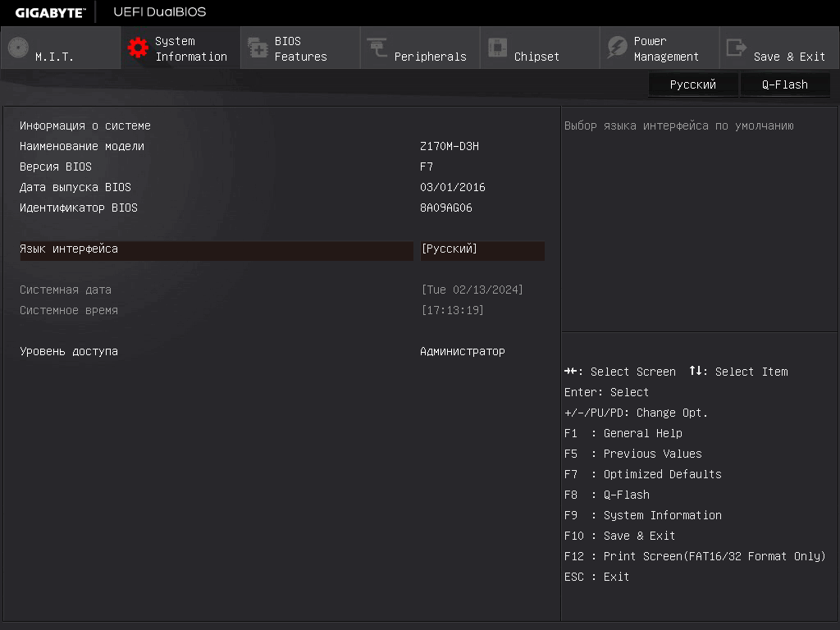Click the BIOS release date 03/01/2016
Viewport: 840px width, 630px height.
click(x=453, y=187)
